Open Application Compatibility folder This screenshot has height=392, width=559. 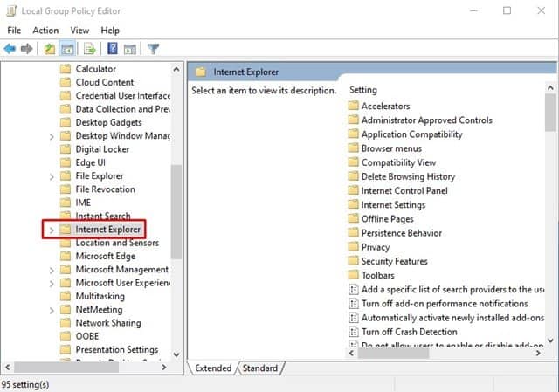(x=411, y=134)
